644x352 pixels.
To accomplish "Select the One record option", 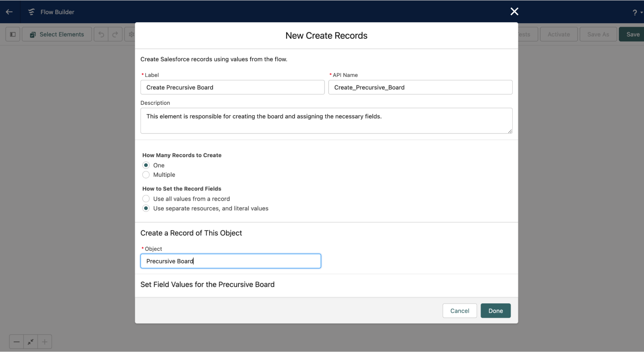I will click(x=146, y=165).
